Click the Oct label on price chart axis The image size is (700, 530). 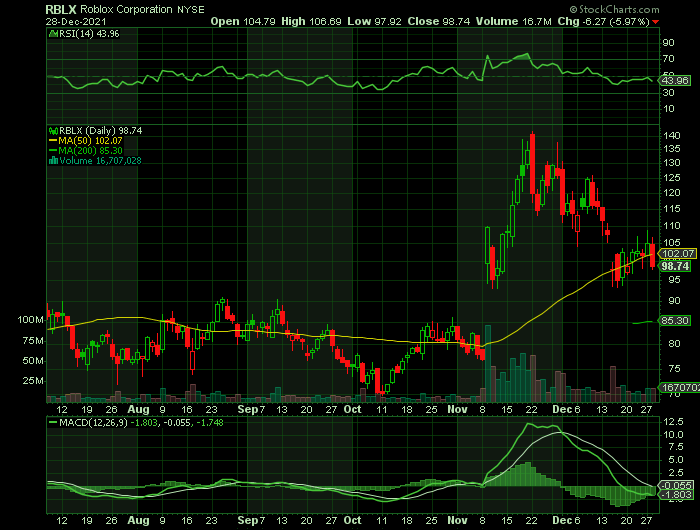[353, 409]
